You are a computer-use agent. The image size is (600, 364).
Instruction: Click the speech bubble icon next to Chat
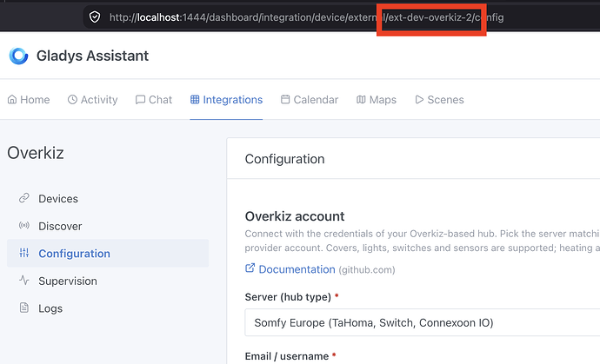pos(140,99)
